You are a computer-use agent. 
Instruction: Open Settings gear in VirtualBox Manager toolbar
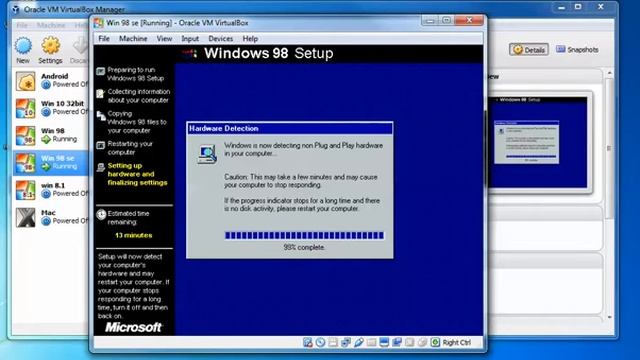(51, 45)
